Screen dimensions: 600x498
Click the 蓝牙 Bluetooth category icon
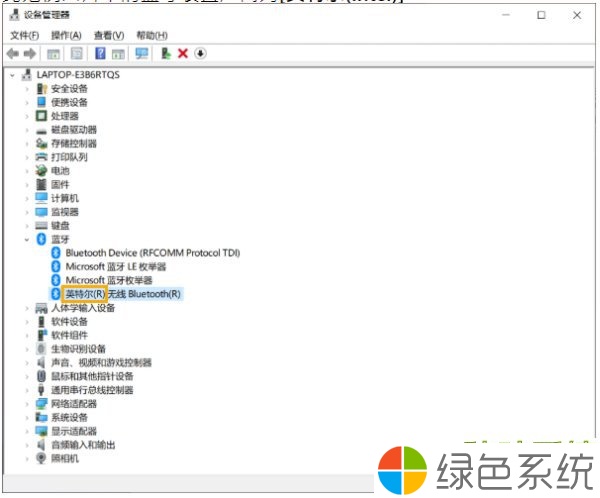point(41,239)
